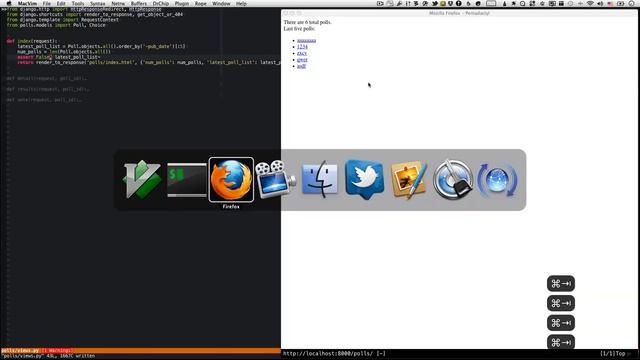Open the Rope menu
640x360 pixels.
click(200, 3)
